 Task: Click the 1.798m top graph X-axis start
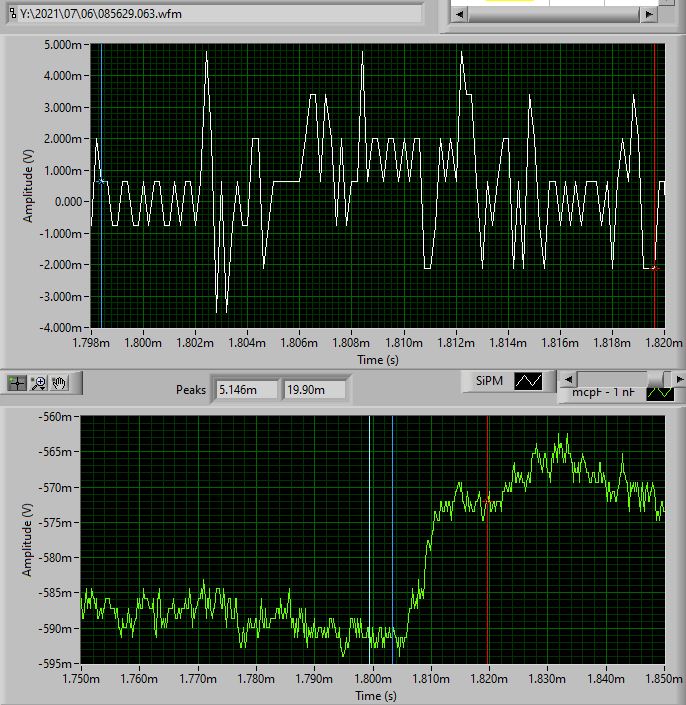(x=91, y=343)
